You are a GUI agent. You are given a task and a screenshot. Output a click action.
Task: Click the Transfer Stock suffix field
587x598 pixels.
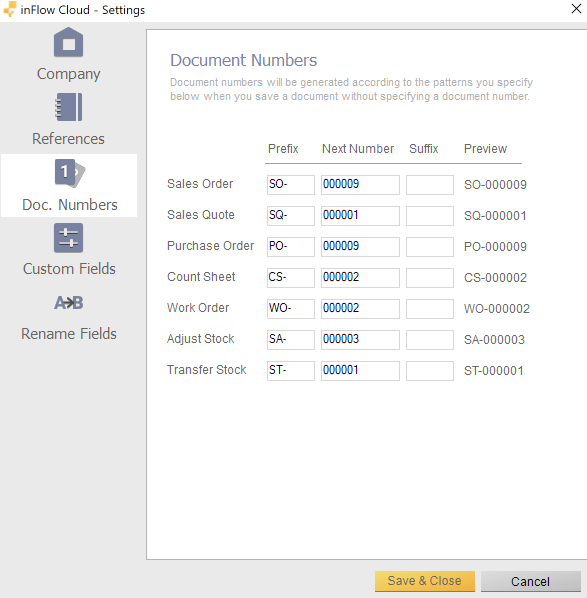pos(430,371)
